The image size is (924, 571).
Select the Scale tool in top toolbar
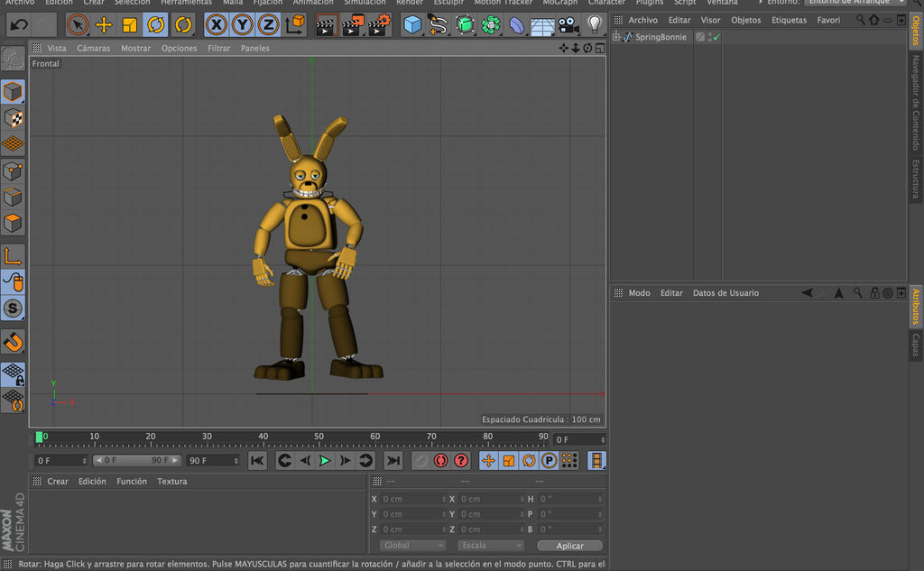click(130, 24)
